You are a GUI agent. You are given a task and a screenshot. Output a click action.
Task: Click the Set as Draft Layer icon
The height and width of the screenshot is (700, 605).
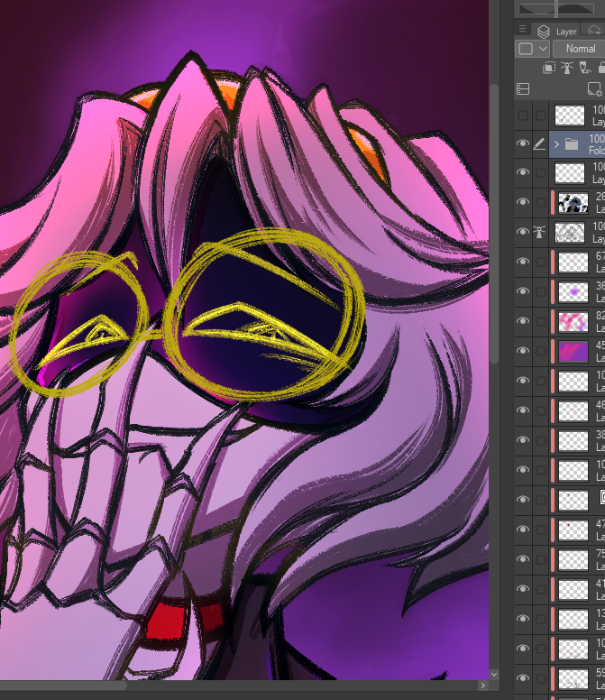pos(585,68)
